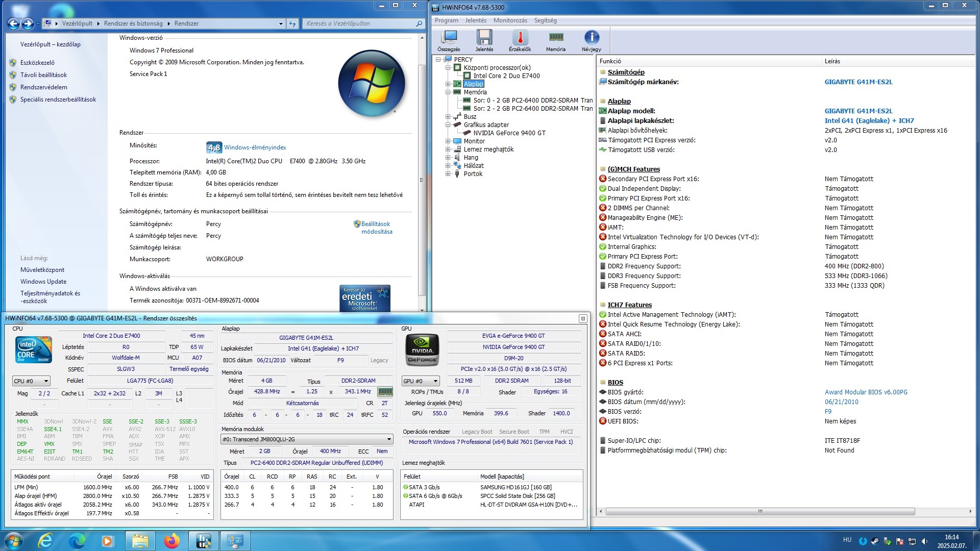Click the Rendszer és biztonság breadcrumb
The width and height of the screenshot is (980, 551).
point(133,23)
